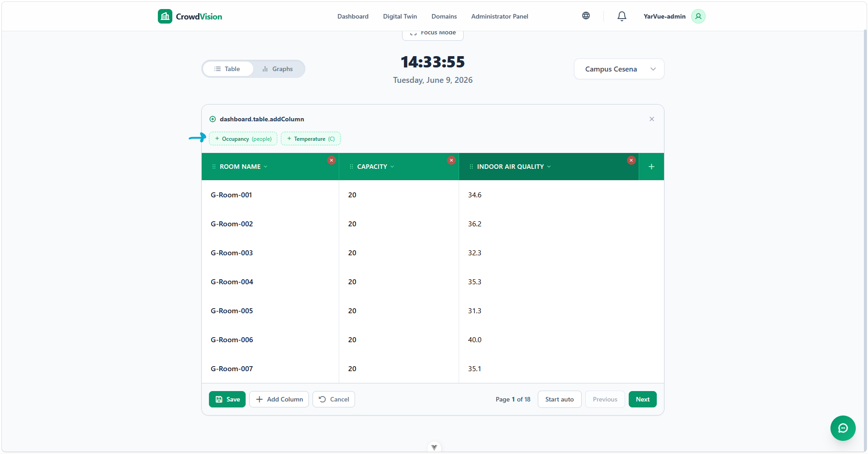The image size is (868, 454).
Task: Add the Occupancy (people) column
Action: click(243, 139)
